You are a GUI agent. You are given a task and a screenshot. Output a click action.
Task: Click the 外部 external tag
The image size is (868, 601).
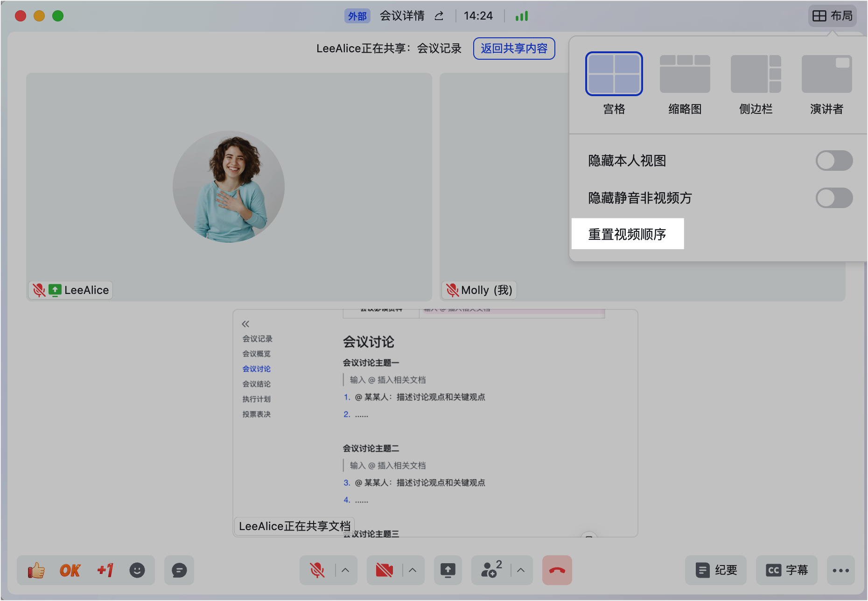357,16
